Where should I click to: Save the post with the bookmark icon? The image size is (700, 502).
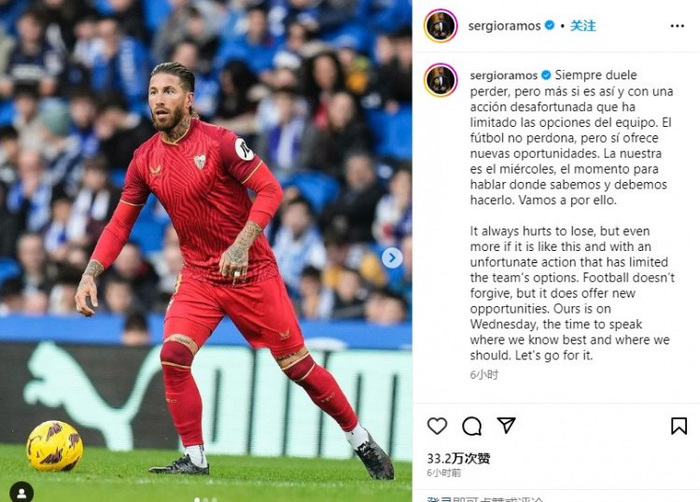point(679,426)
